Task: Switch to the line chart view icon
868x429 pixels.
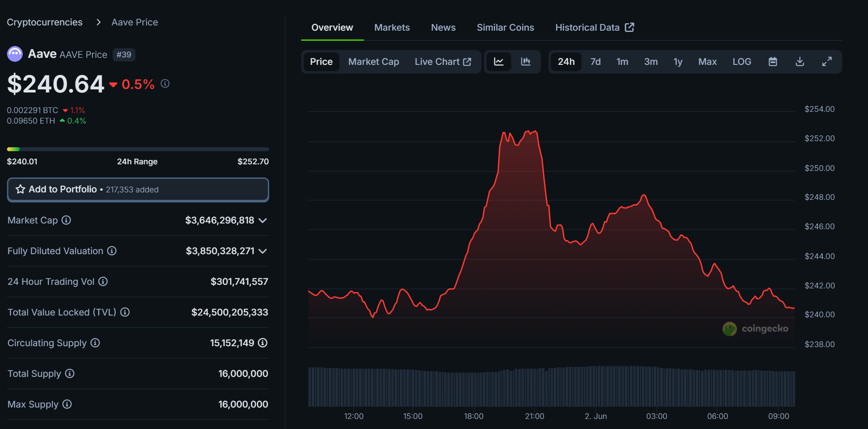Action: pos(498,62)
